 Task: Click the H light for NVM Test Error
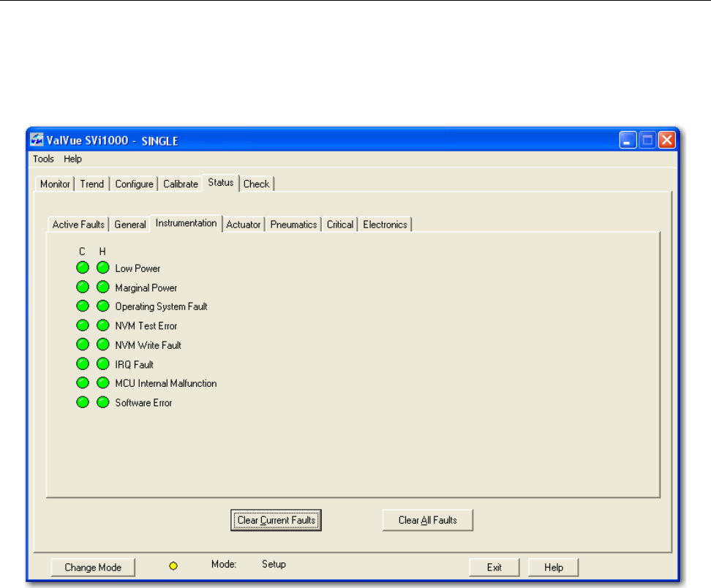103,325
